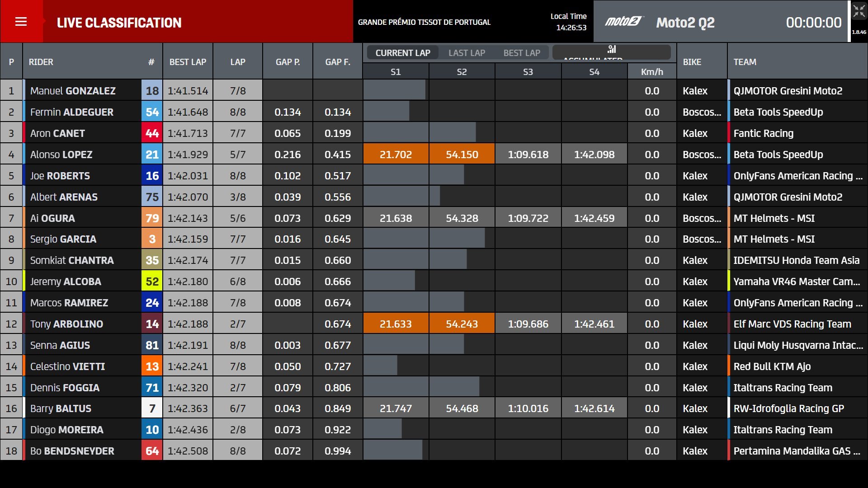Click the TEAM column header

745,62
